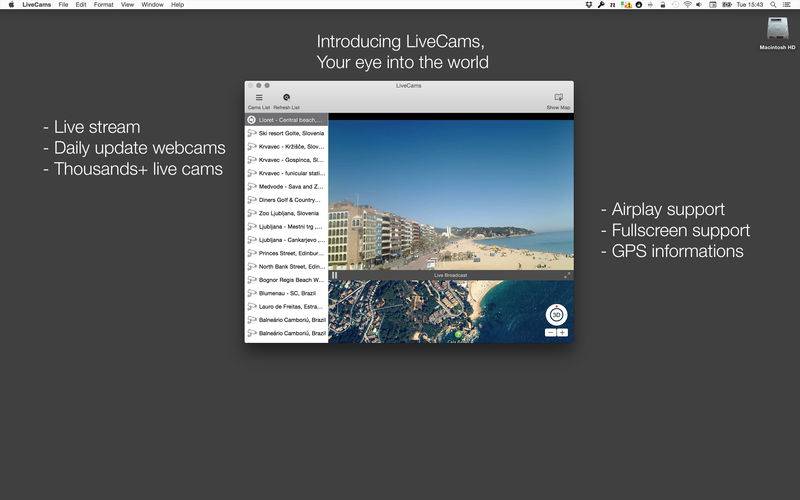Open the Help menu
Image resolution: width=800 pixels, height=500 pixels.
[x=177, y=5]
